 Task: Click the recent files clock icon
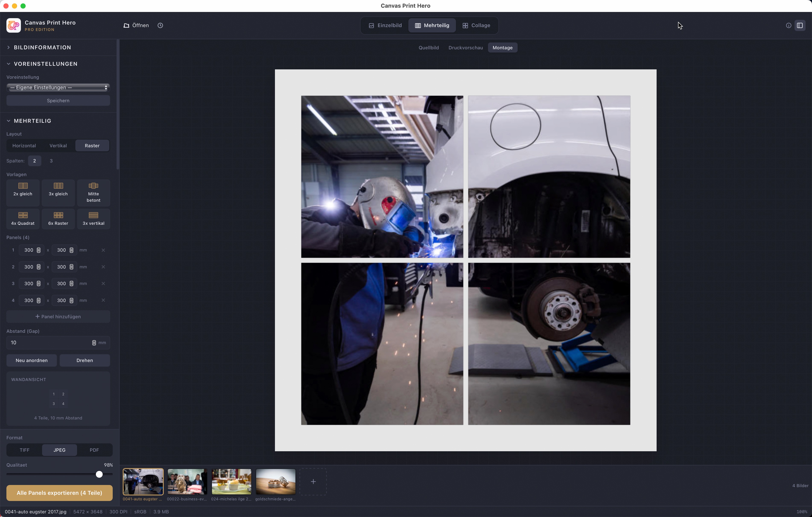point(160,25)
